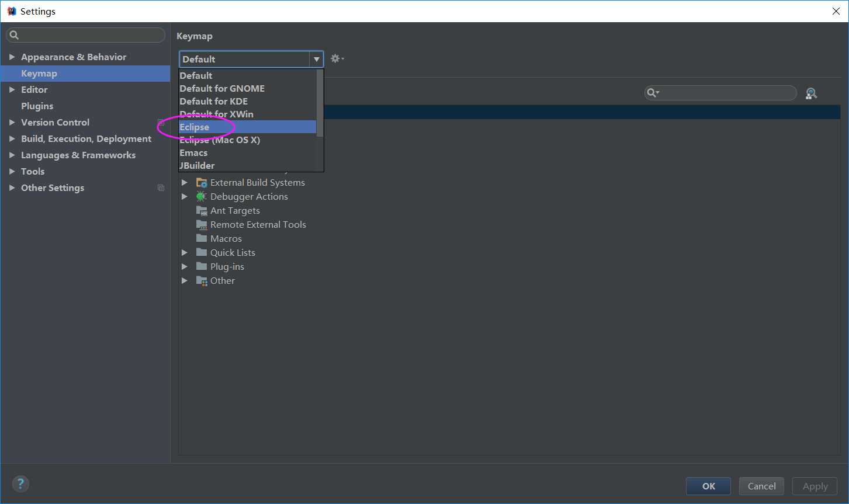The image size is (849, 504).
Task: Click the Plug-ins folder icon
Action: [x=202, y=266]
